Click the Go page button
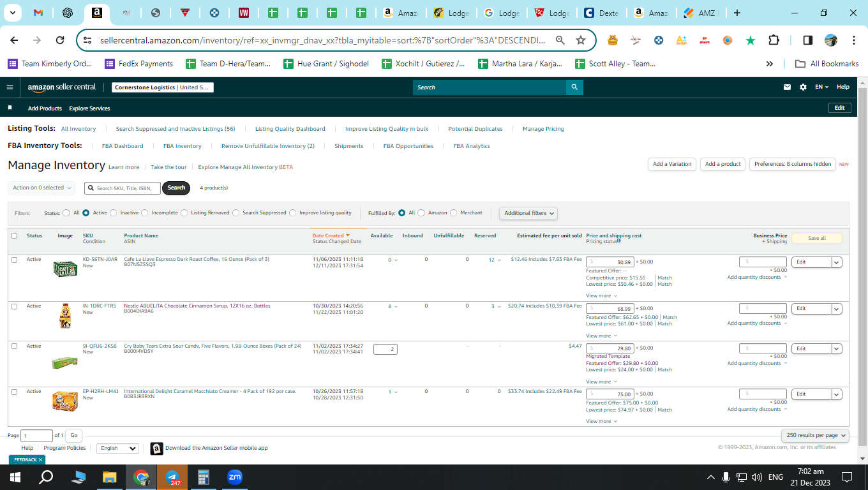 point(74,436)
